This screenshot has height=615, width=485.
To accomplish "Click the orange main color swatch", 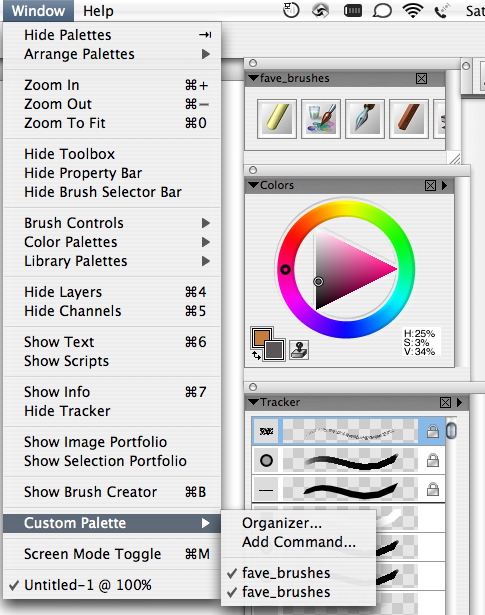I will click(x=262, y=337).
